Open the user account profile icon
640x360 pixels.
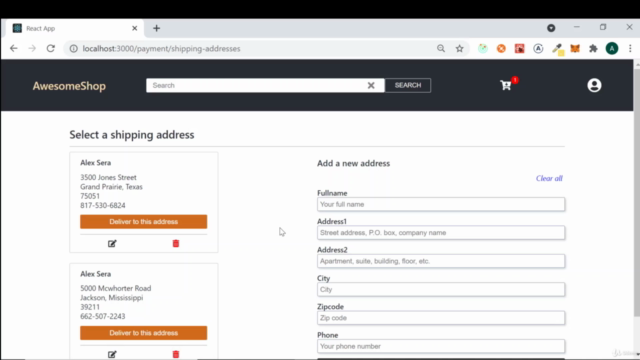[594, 85]
